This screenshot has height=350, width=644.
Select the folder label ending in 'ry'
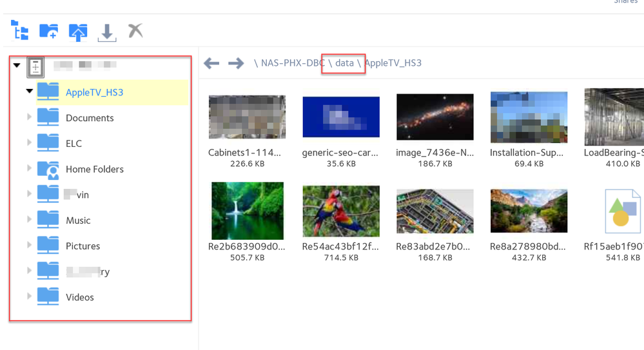[x=88, y=271]
